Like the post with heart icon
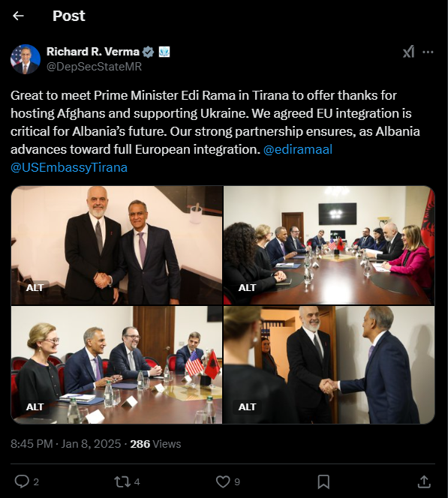448x498 pixels. tap(223, 481)
